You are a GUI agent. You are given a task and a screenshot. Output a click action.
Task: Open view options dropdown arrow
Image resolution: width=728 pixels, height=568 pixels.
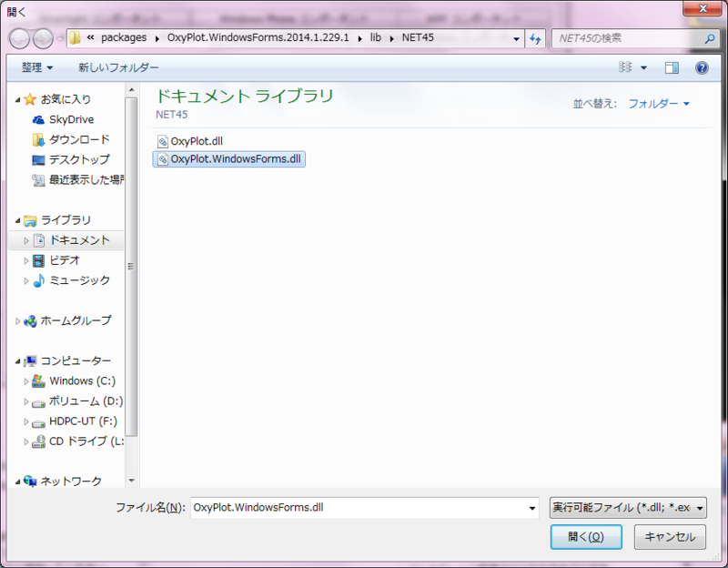[x=643, y=67]
